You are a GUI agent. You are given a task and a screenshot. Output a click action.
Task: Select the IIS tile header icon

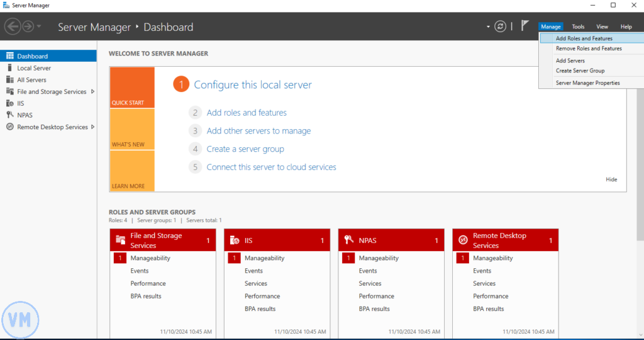click(x=235, y=241)
